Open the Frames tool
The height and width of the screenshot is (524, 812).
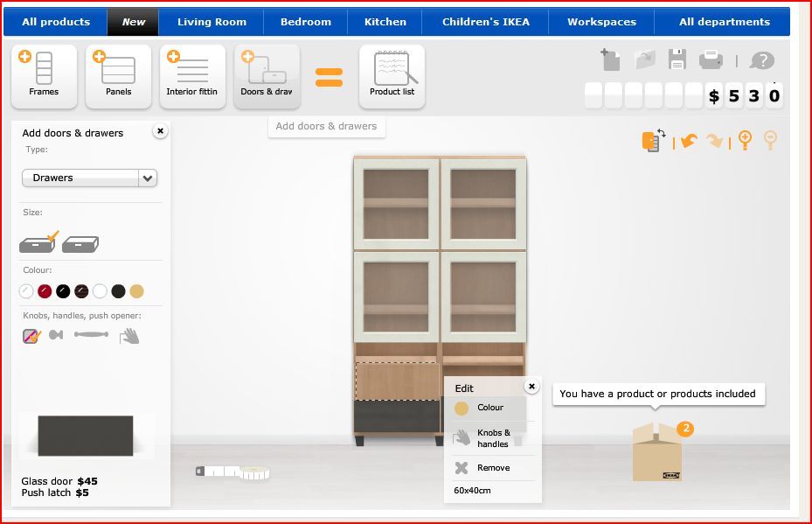[44, 76]
